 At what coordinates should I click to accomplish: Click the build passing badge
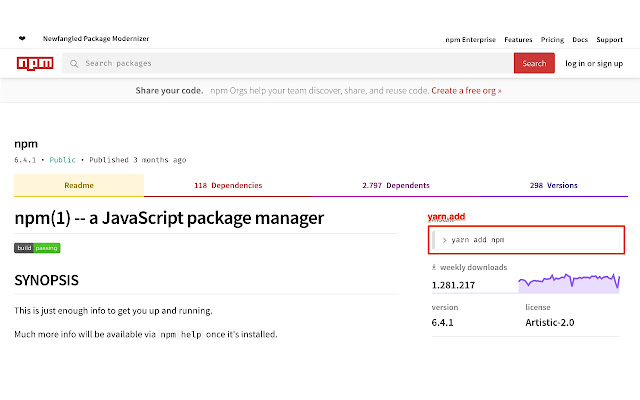[x=37, y=248]
